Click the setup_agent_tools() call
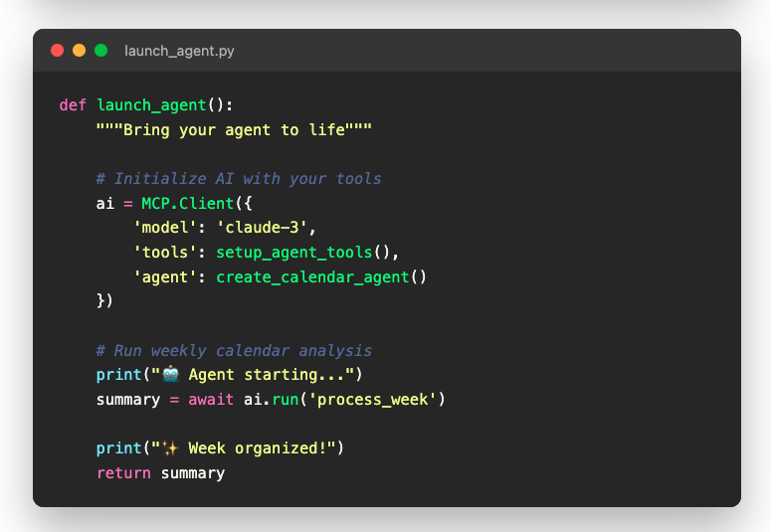The image size is (771, 532). pos(303,253)
